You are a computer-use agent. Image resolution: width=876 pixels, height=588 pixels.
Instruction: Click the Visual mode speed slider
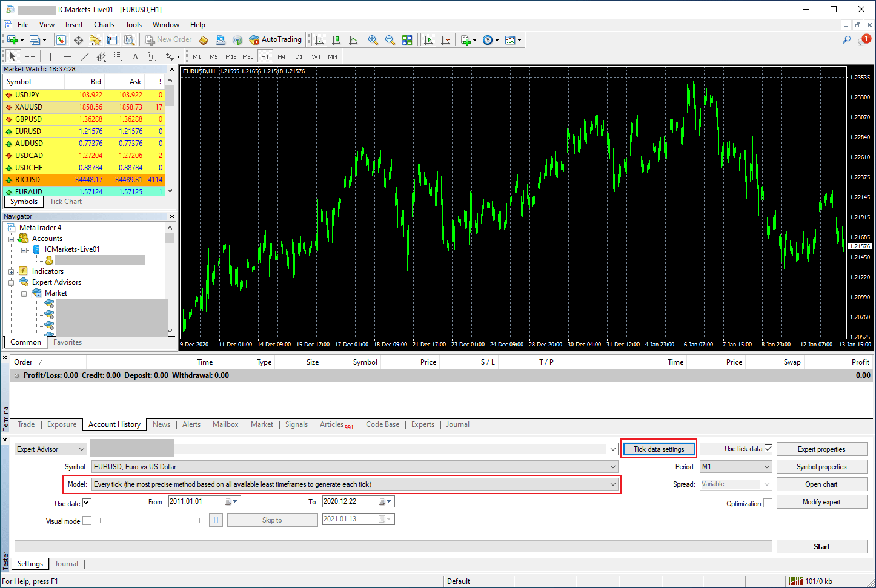click(150, 520)
